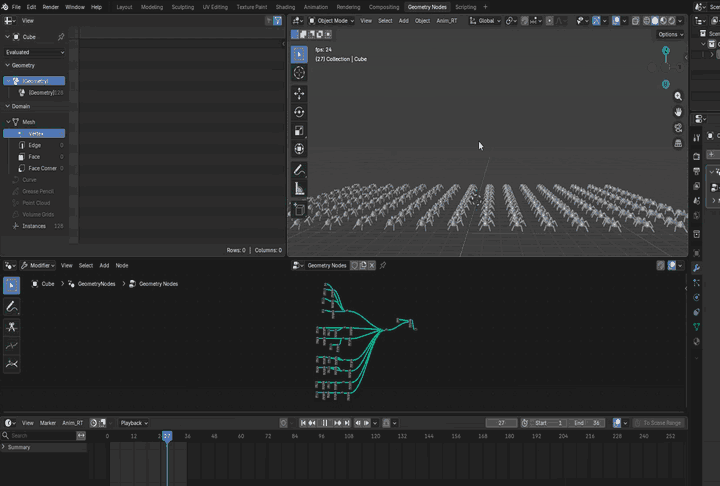The width and height of the screenshot is (720, 486).
Task: Toggle the spreadsheet pin icon beside Cube
Action: click(x=61, y=37)
